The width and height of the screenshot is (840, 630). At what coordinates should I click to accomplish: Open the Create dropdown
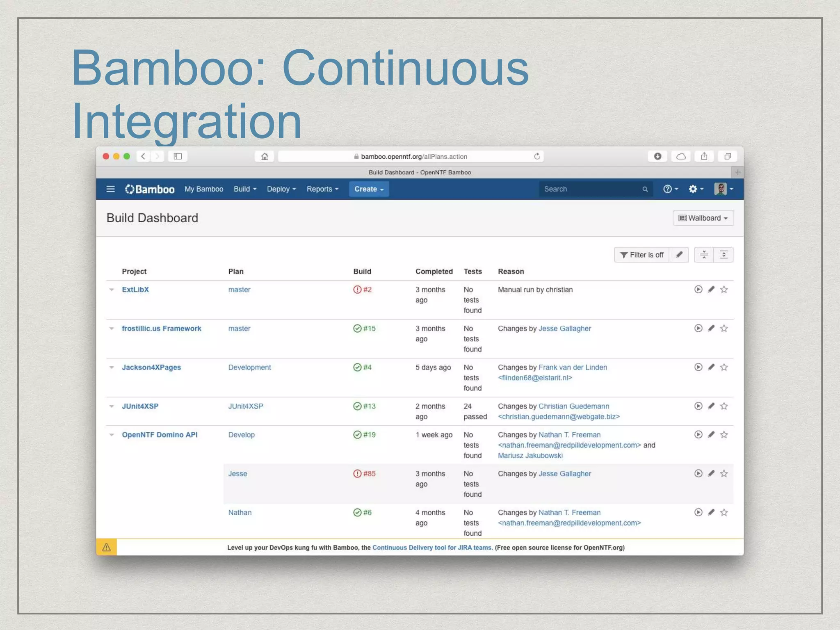369,189
